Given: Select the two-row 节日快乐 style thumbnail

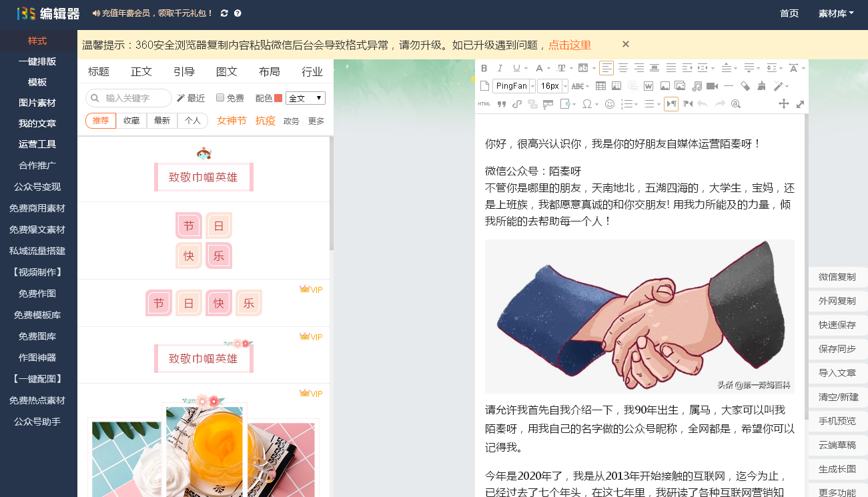Looking at the screenshot, I should [x=203, y=240].
